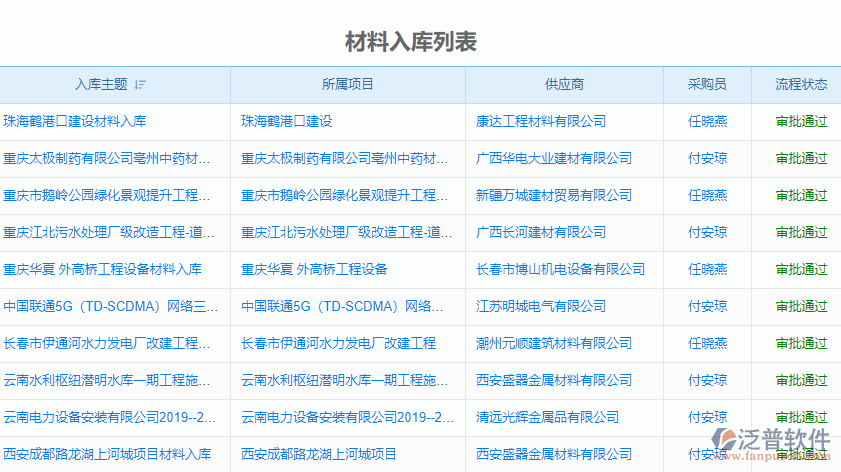The image size is (841, 472).
Task: Click buyer 任晓燕 in 重庆市鹅岭公园 row
Action: point(708,196)
